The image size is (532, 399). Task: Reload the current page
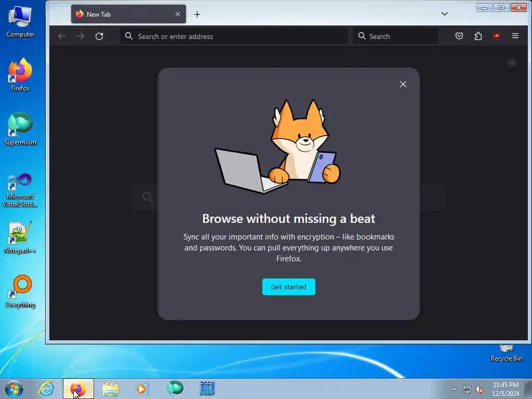pyautogui.click(x=99, y=36)
